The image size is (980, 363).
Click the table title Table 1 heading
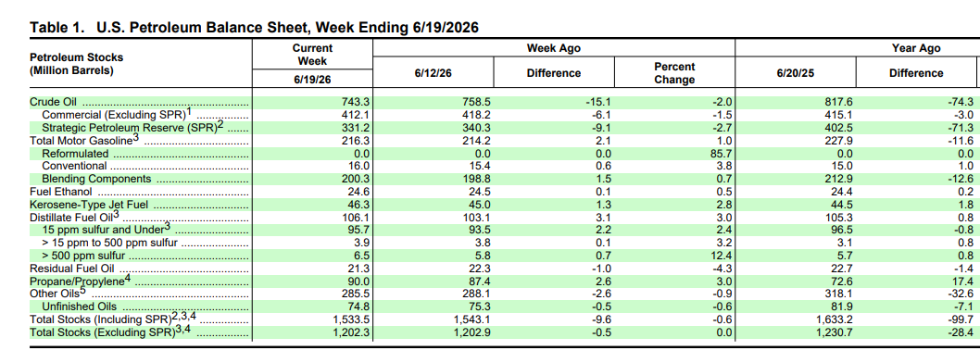coord(255,28)
